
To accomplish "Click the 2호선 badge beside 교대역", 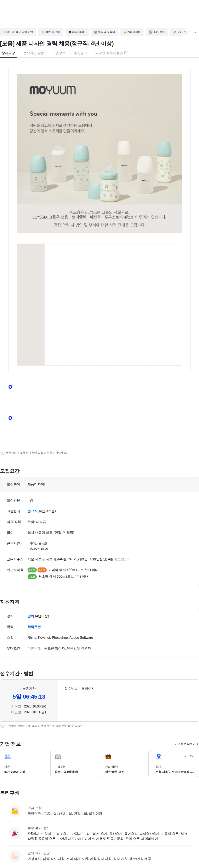I will pyautogui.click(x=32, y=570).
